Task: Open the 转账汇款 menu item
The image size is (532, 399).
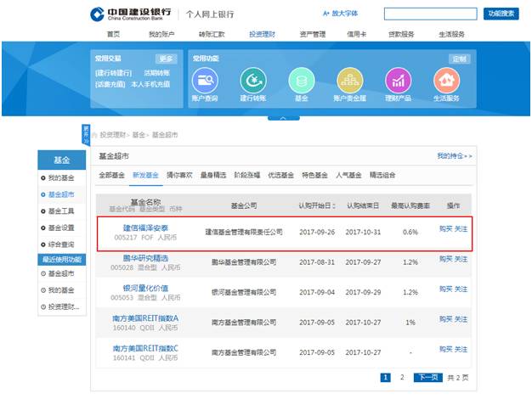Action: click(x=212, y=34)
